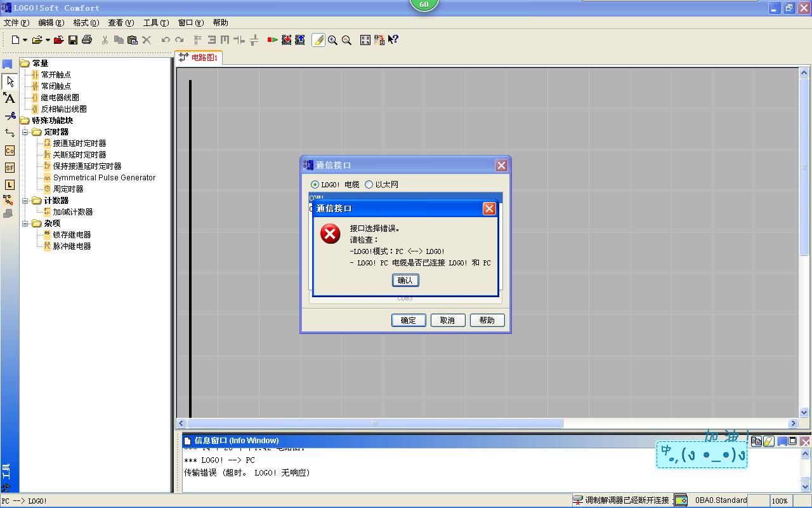Image resolution: width=812 pixels, height=508 pixels.
Task: Click the copy icon in Info Window header
Action: (757, 441)
